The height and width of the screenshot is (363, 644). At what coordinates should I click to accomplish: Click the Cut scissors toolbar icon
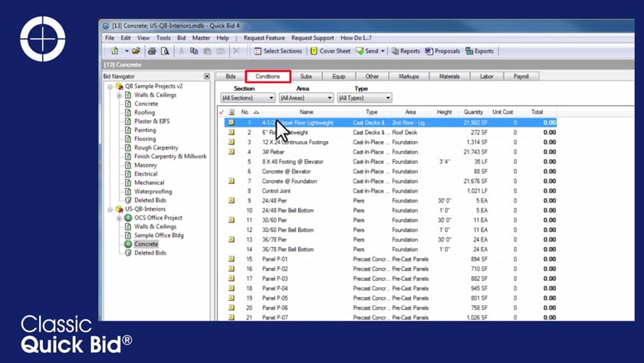[x=181, y=51]
